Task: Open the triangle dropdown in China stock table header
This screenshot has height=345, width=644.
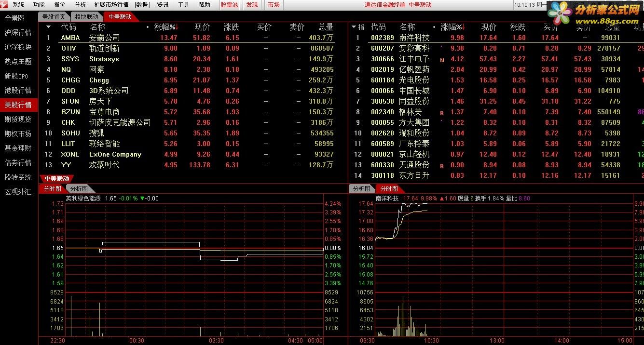Action: [354, 27]
